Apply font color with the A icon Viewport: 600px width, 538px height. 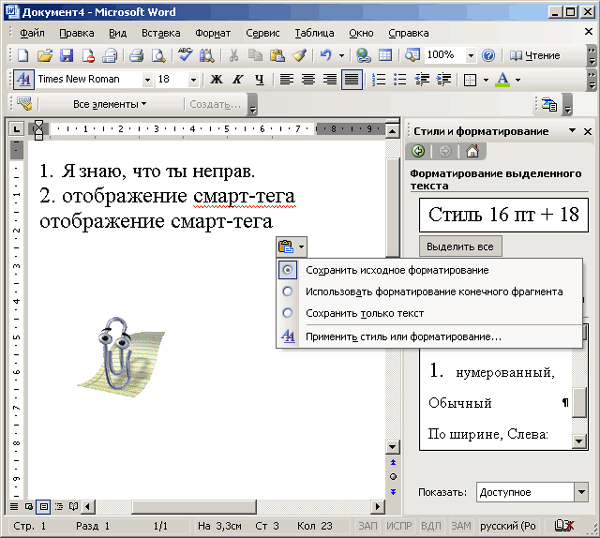[503, 80]
